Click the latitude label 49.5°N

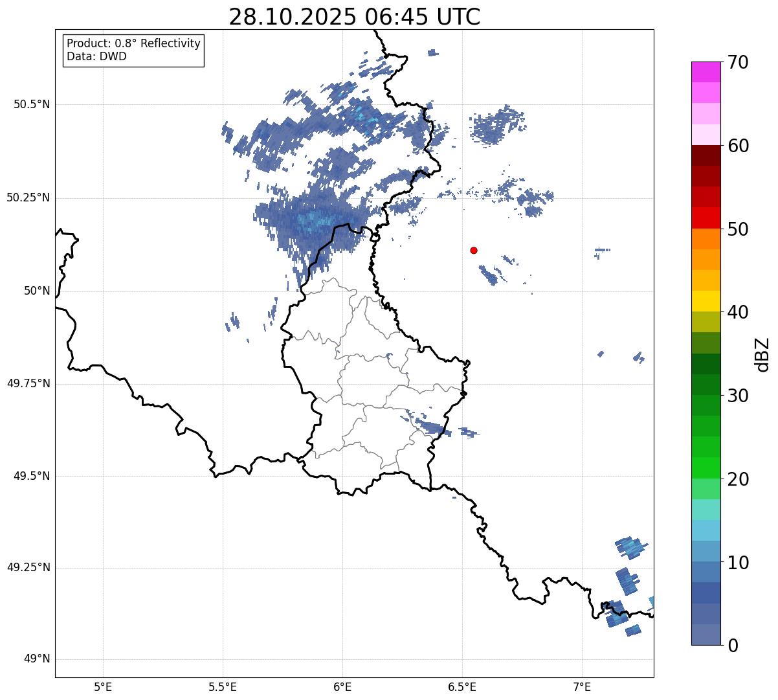point(31,476)
